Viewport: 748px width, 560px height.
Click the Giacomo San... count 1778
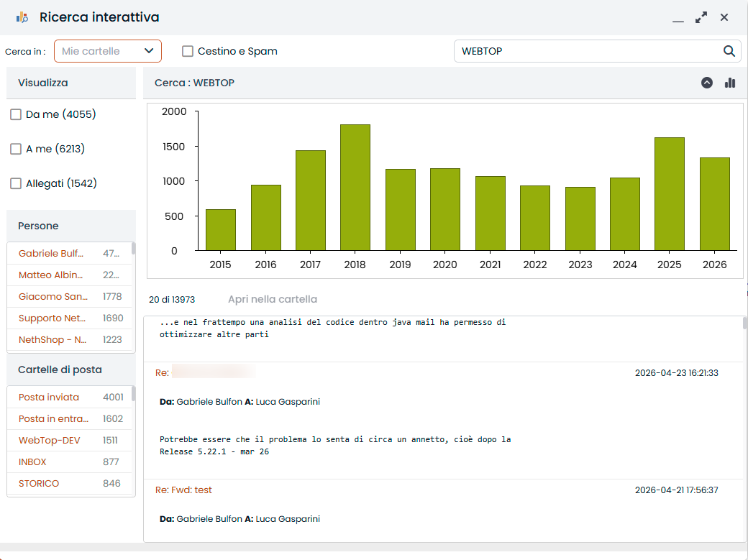coord(112,296)
